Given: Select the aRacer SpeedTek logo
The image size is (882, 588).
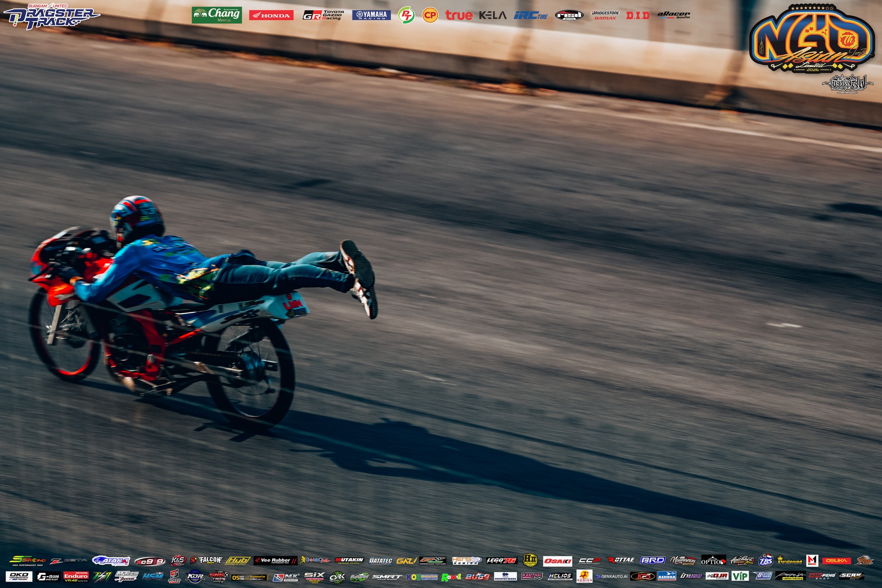Looking at the screenshot, I should (674, 15).
